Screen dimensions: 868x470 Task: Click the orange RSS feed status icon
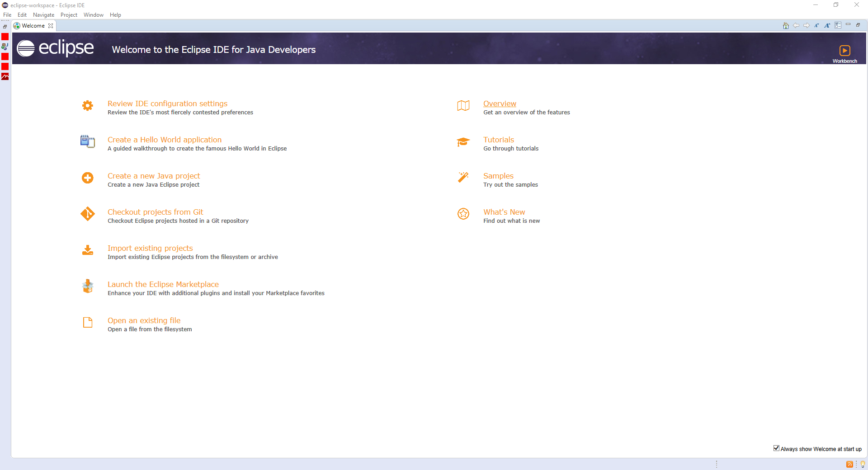pos(849,464)
